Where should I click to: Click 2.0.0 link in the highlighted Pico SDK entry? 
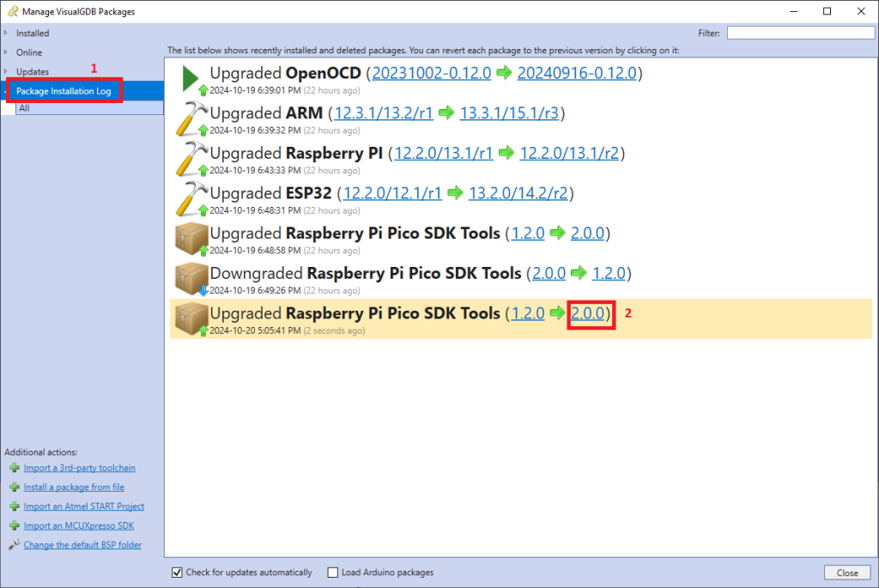point(587,313)
